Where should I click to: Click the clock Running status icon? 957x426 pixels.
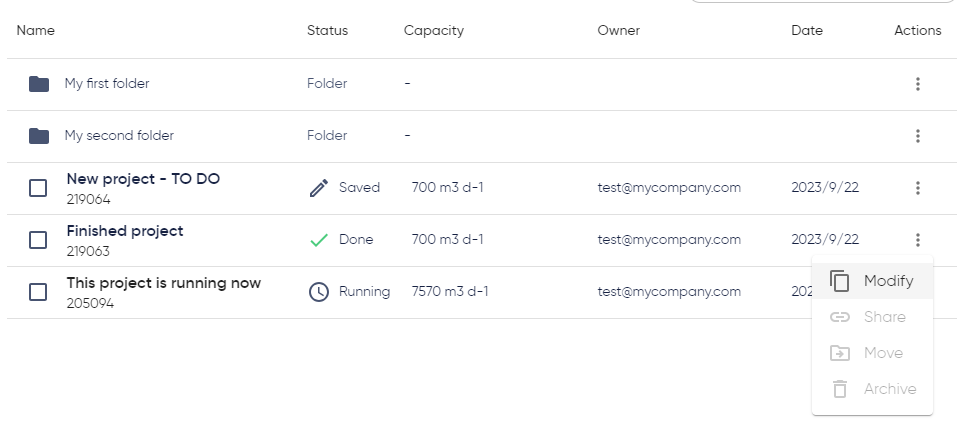pos(319,292)
